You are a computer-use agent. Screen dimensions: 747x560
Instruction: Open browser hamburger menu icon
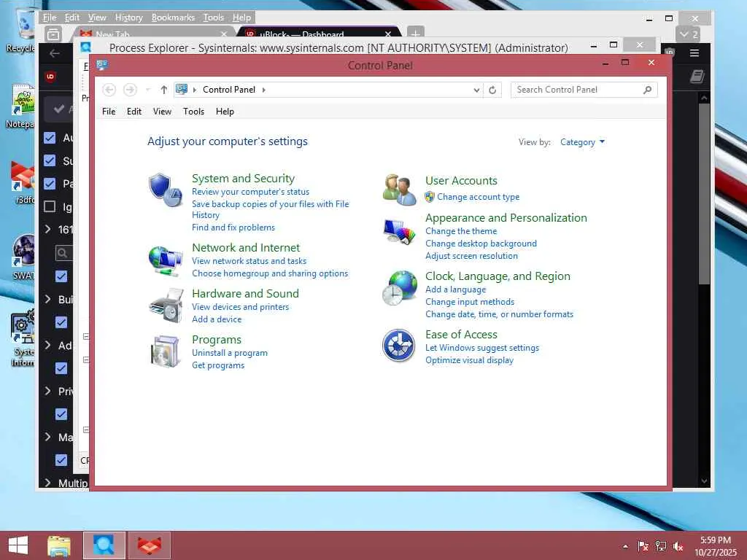tap(694, 52)
